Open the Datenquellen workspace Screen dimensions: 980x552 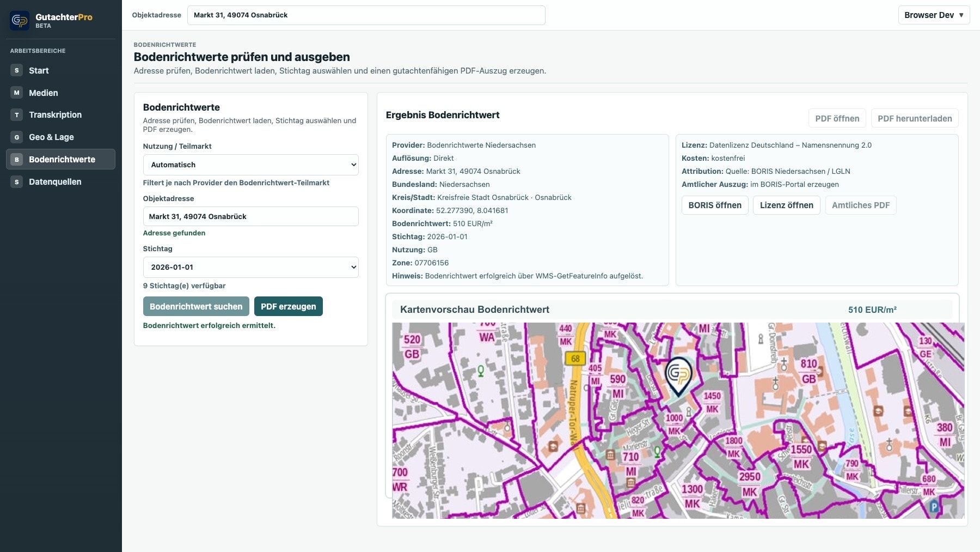coord(61,182)
